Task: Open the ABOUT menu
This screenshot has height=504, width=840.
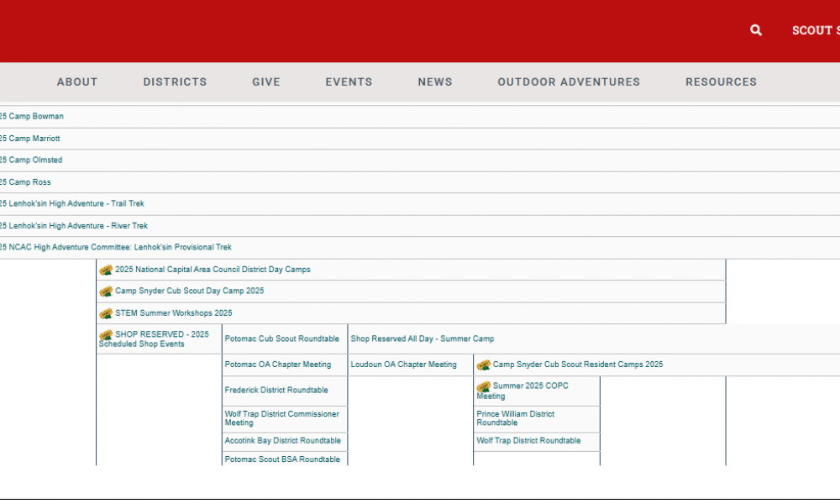Action: [x=77, y=82]
